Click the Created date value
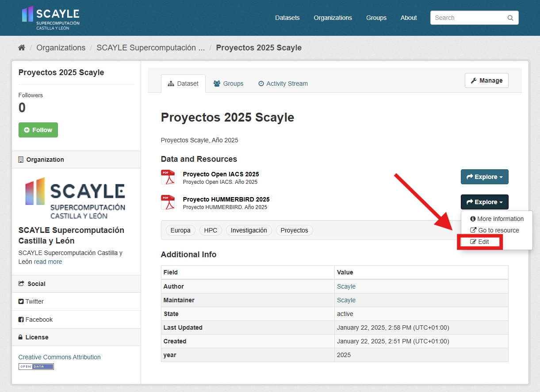This screenshot has height=392, width=540. [x=393, y=341]
